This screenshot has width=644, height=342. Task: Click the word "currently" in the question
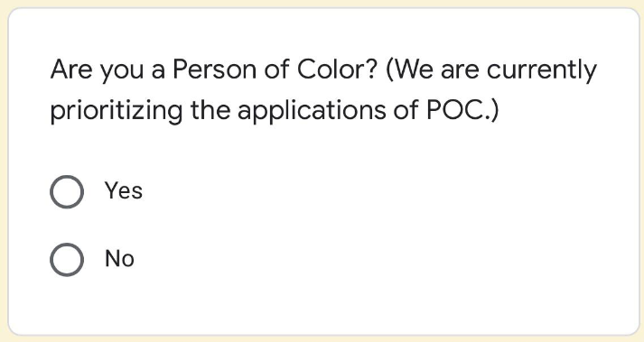pyautogui.click(x=542, y=70)
